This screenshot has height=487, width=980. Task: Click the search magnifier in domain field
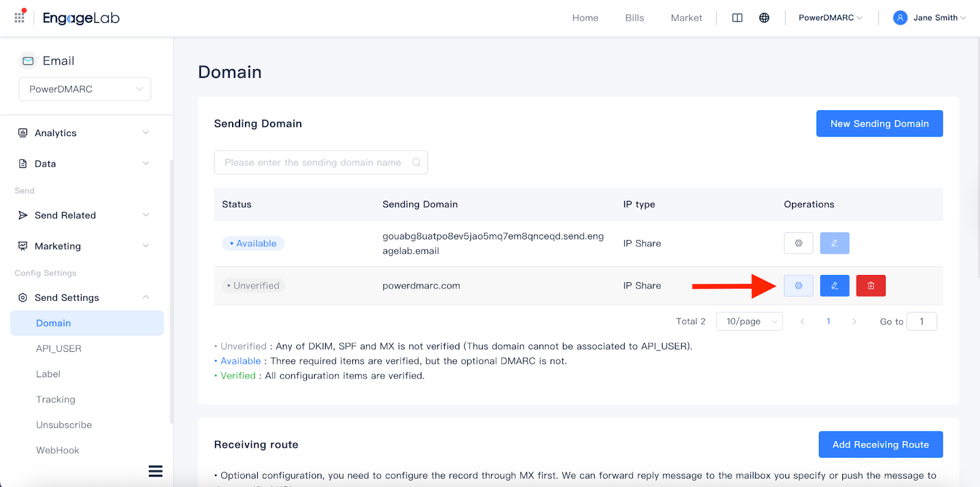pos(417,162)
